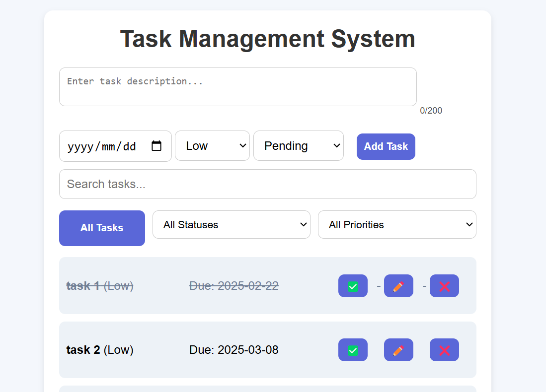546x392 pixels.
Task: Click the yyyy/mm/dd due date field
Action: (x=115, y=146)
